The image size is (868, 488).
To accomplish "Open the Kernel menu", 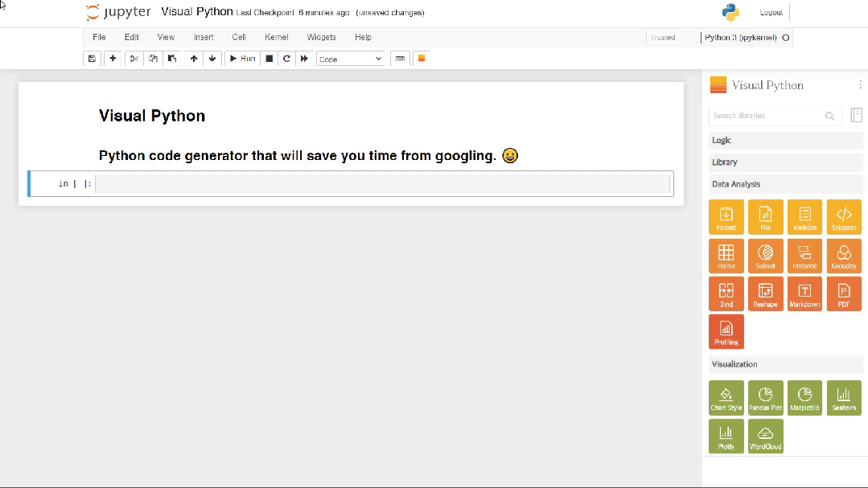I will coord(277,37).
